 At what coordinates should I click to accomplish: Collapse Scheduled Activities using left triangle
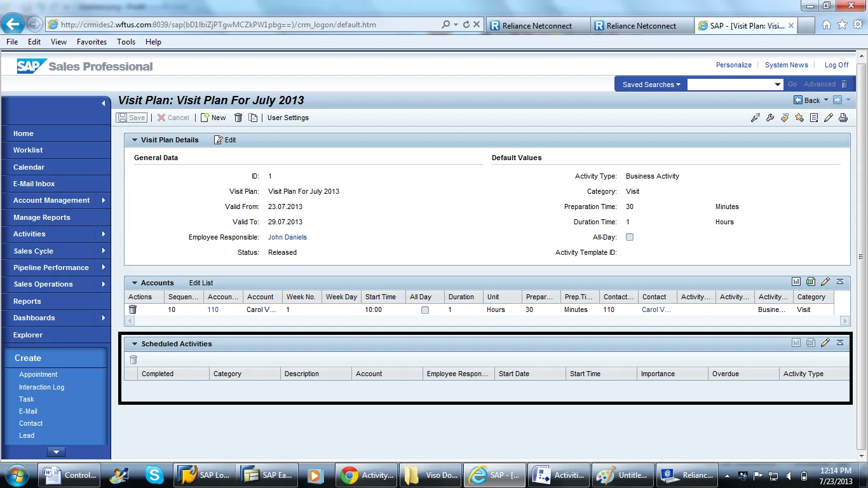[134, 344]
